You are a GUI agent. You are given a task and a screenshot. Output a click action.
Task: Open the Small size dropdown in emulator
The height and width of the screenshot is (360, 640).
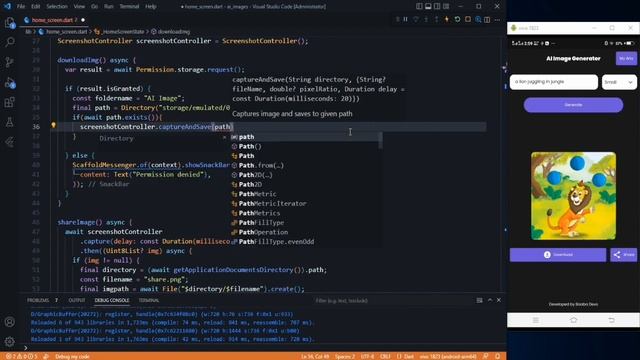pyautogui.click(x=619, y=82)
